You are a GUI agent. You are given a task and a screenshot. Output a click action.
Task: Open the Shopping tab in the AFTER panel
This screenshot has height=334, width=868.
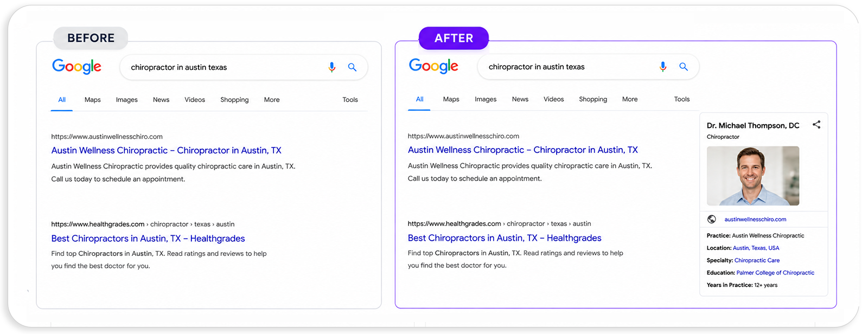coord(593,99)
